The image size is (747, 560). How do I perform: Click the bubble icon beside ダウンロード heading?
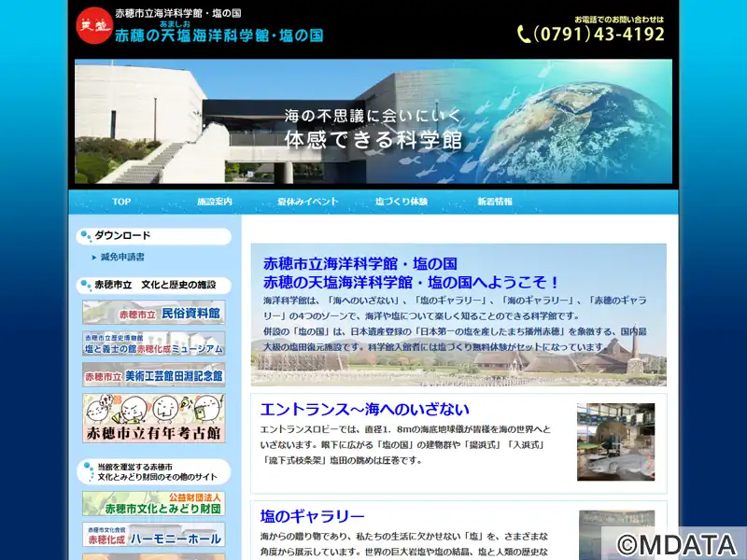[86, 236]
